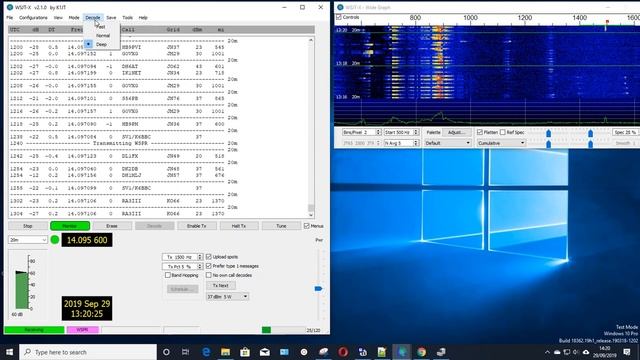Choose Fast in Decode menu
This screenshot has height=360, width=640.
(x=101, y=27)
